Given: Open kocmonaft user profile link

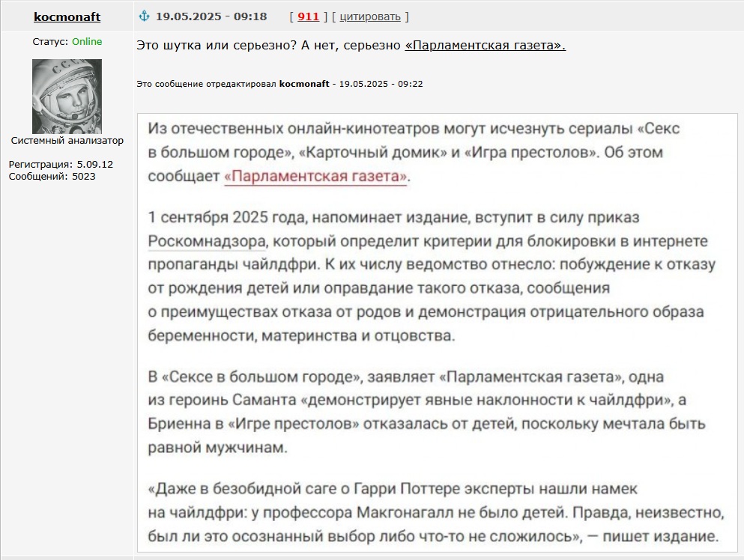Looking at the screenshot, I should point(67,16).
